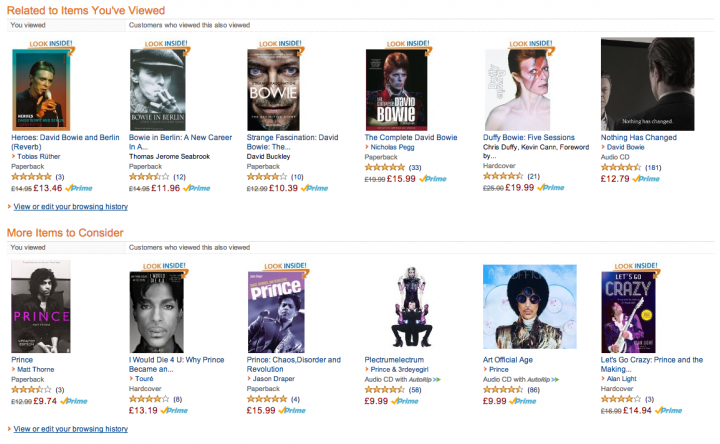The height and width of the screenshot is (444, 720).
Task: Open Prince: Chaos, Disorder and Revolution title
Action: click(293, 364)
